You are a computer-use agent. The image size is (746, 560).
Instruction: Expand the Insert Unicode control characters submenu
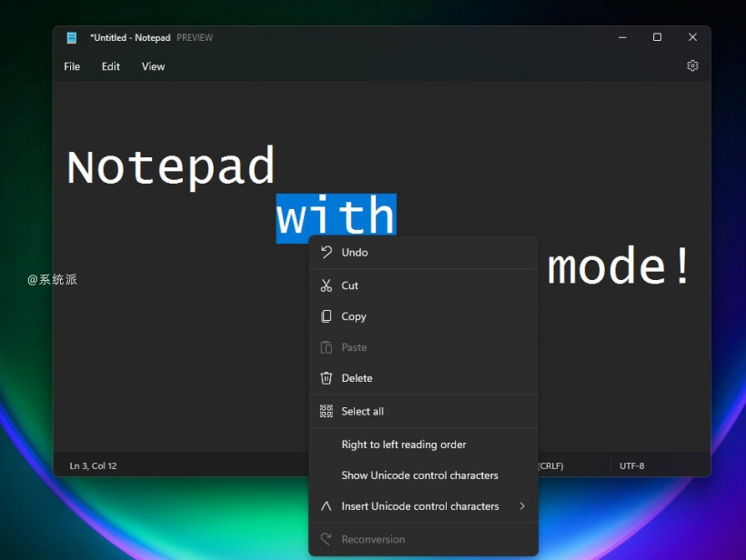pos(523,506)
